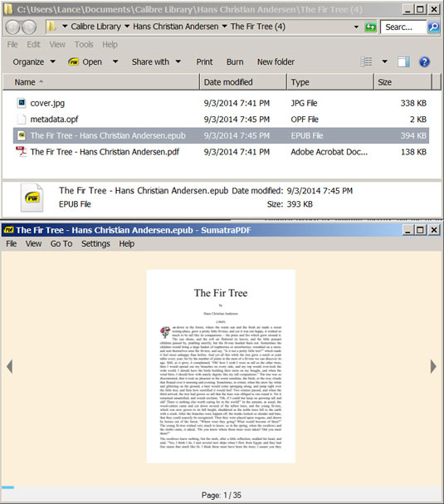Open the view options dropdown arrow
This screenshot has height=504, width=444.
pyautogui.click(x=384, y=61)
